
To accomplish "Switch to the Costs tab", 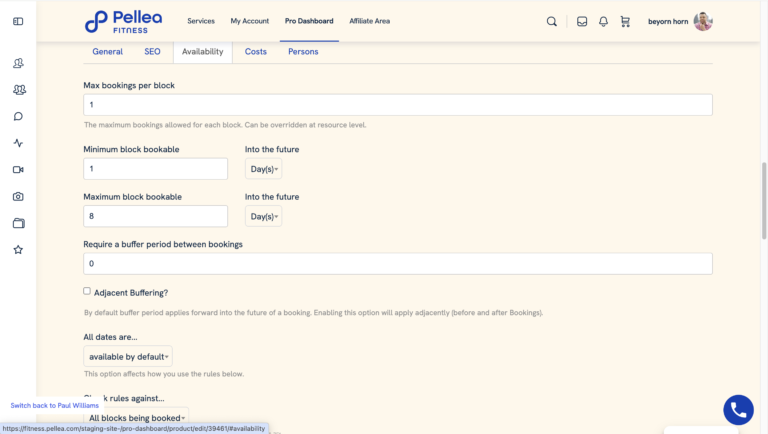I will pyautogui.click(x=256, y=51).
